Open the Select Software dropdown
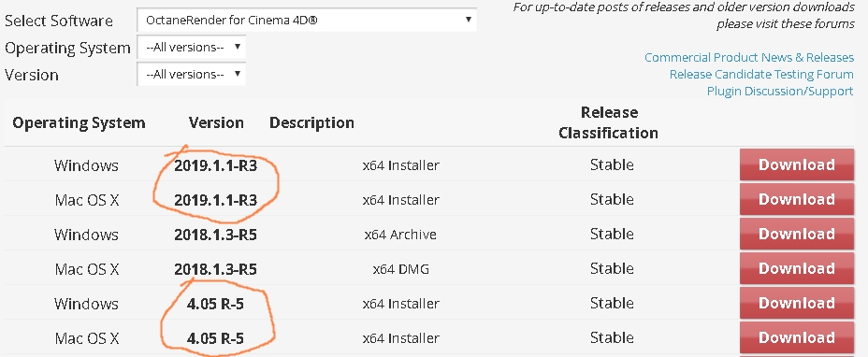This screenshot has width=868, height=357. point(306,20)
